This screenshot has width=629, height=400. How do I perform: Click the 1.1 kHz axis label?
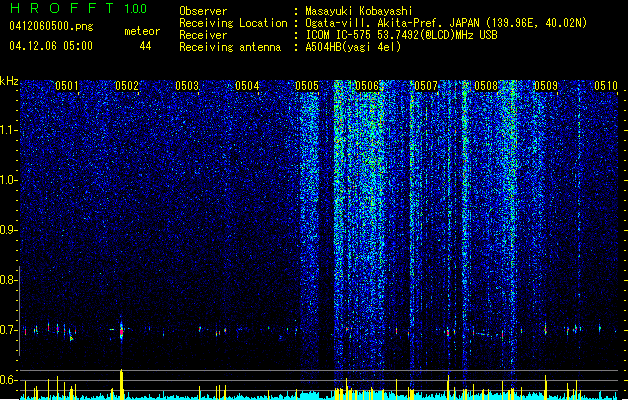pos(8,130)
